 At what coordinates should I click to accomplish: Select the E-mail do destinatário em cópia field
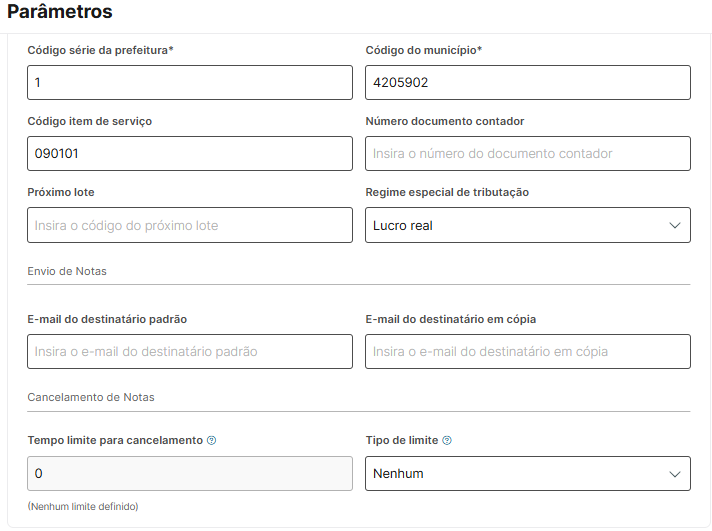527,352
